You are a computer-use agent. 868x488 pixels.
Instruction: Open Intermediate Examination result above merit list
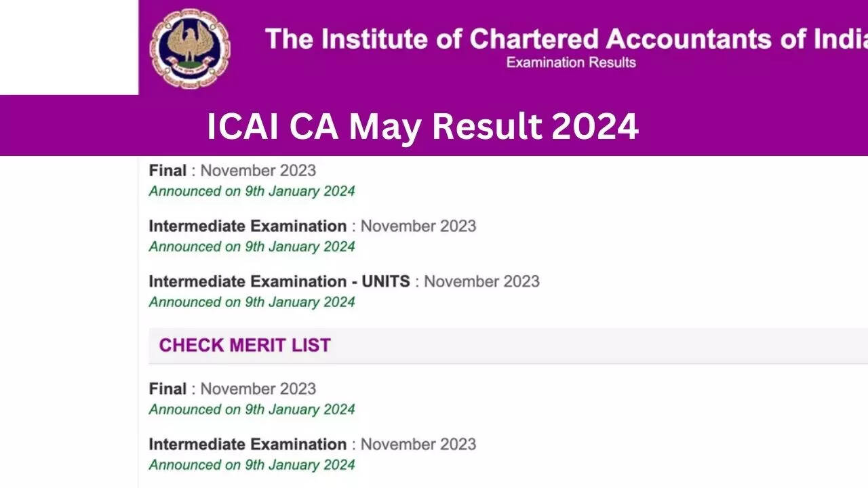312,226
